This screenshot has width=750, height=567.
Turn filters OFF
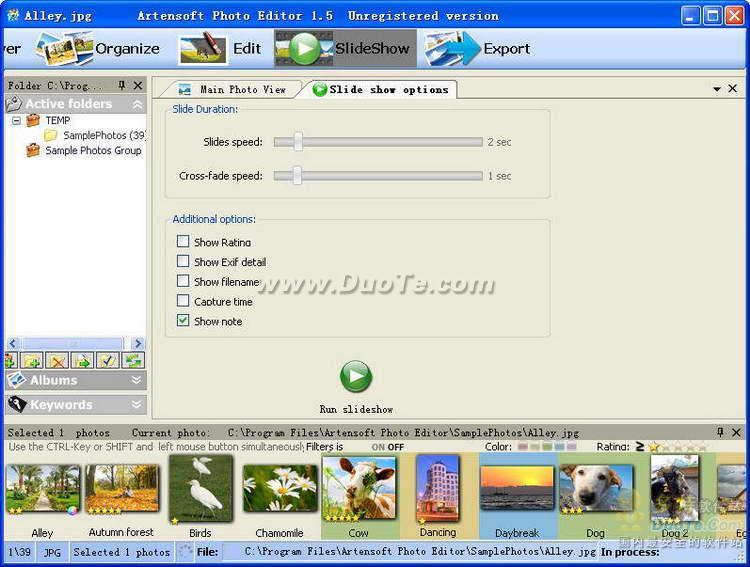click(396, 447)
